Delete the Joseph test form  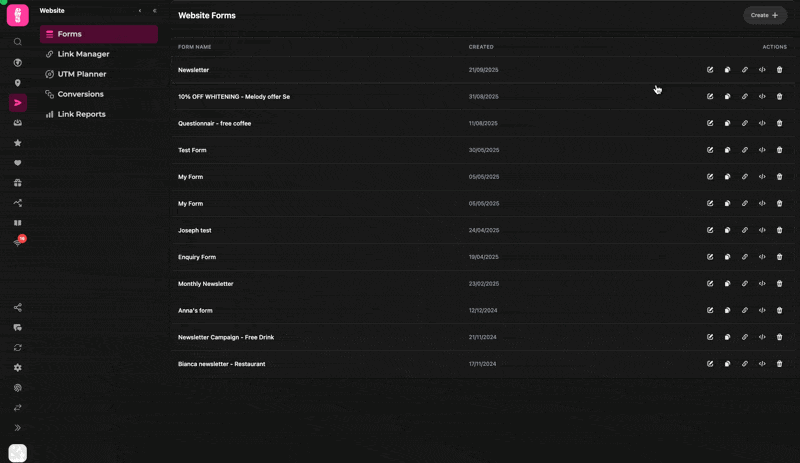tap(780, 230)
